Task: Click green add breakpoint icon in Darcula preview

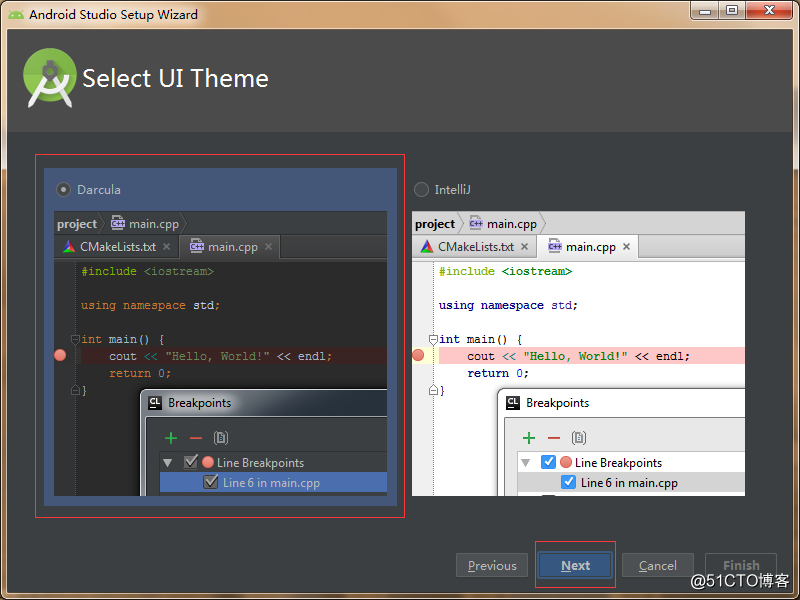Action: [x=171, y=438]
